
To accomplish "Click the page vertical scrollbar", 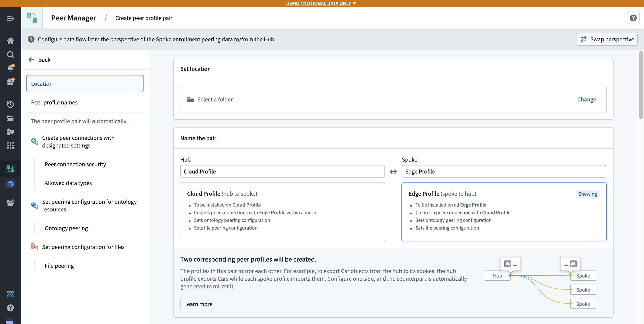I will coord(641,85).
